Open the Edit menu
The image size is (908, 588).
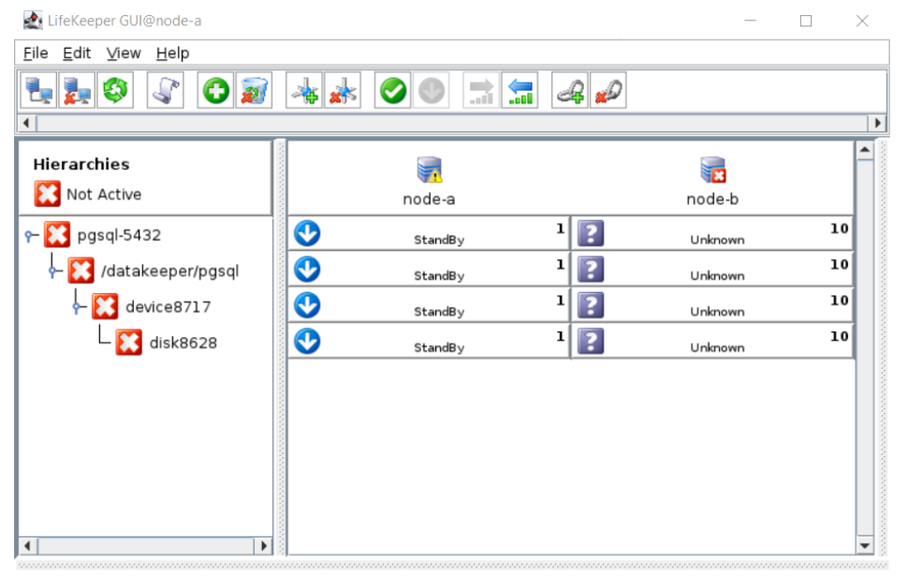(x=77, y=53)
